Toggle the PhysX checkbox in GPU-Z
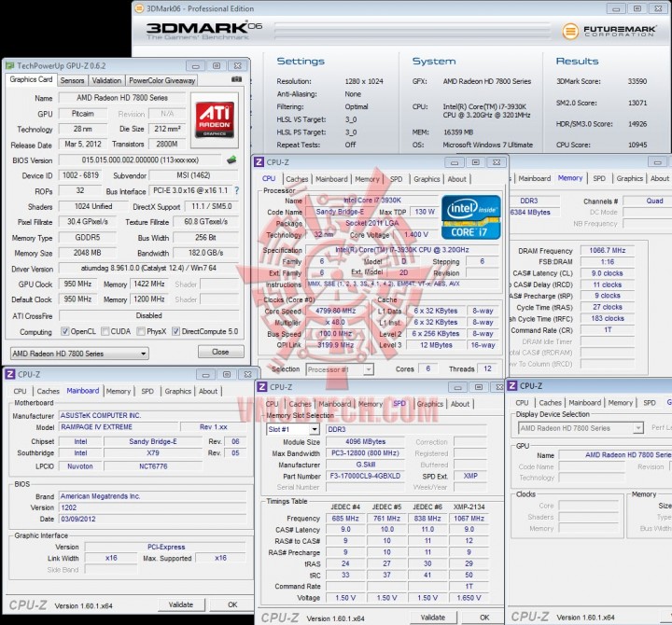Image resolution: width=672 pixels, height=625 pixels. pos(141,331)
